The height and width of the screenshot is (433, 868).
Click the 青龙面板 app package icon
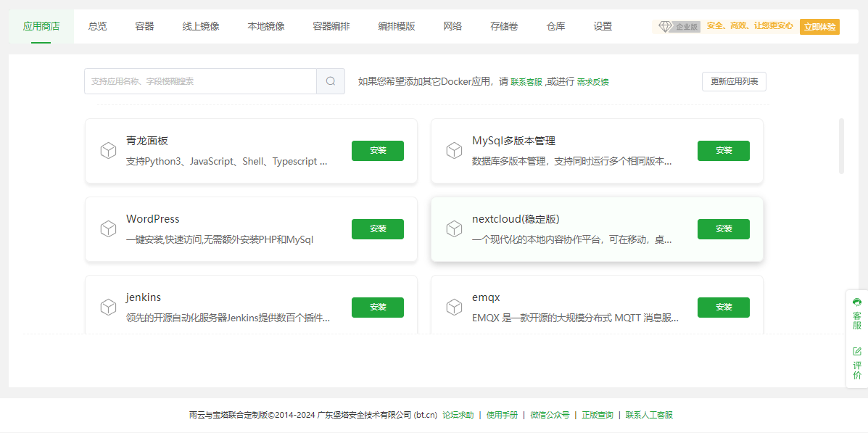coord(109,150)
